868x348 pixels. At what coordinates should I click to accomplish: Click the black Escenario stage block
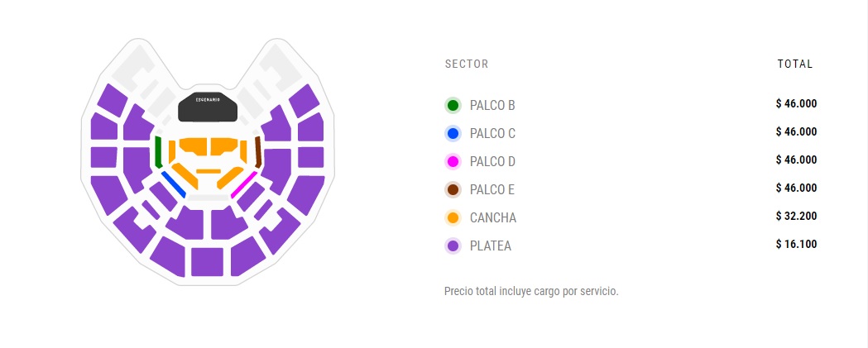(208, 109)
